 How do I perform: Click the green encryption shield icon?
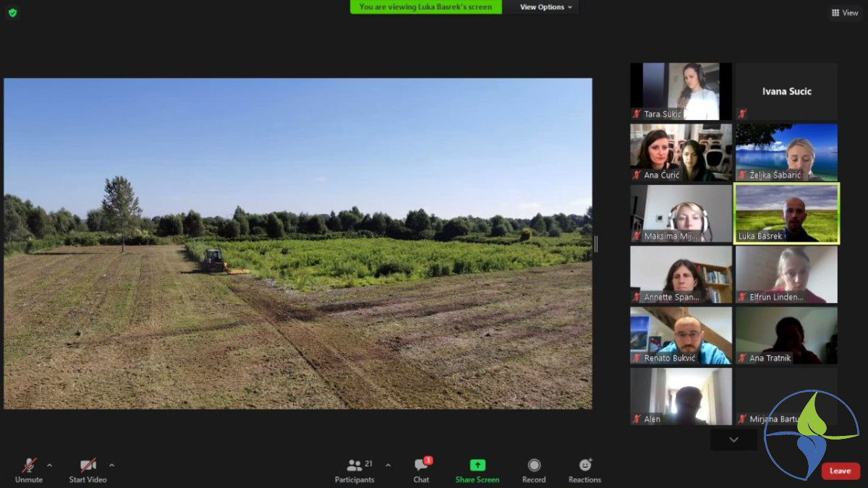[x=12, y=12]
